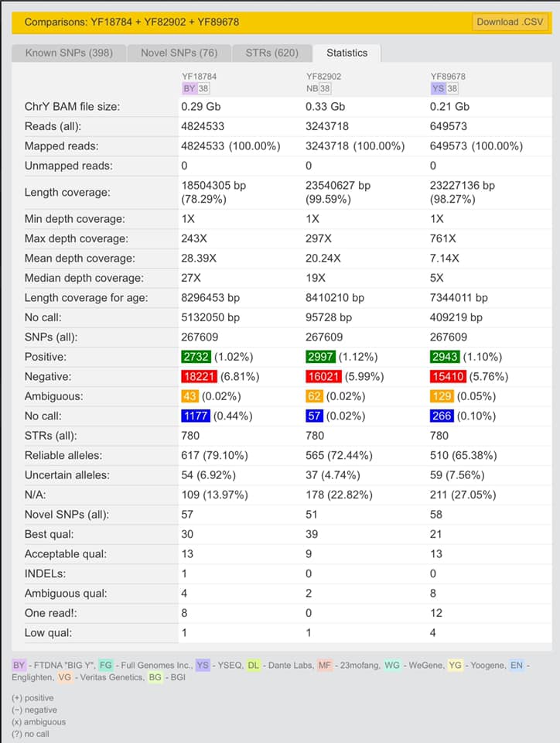Click green positive count 2732

click(x=195, y=357)
